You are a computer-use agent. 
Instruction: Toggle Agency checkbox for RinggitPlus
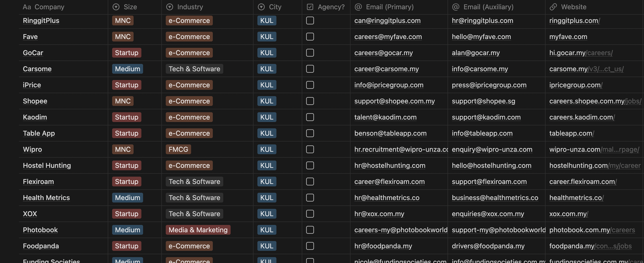click(310, 20)
